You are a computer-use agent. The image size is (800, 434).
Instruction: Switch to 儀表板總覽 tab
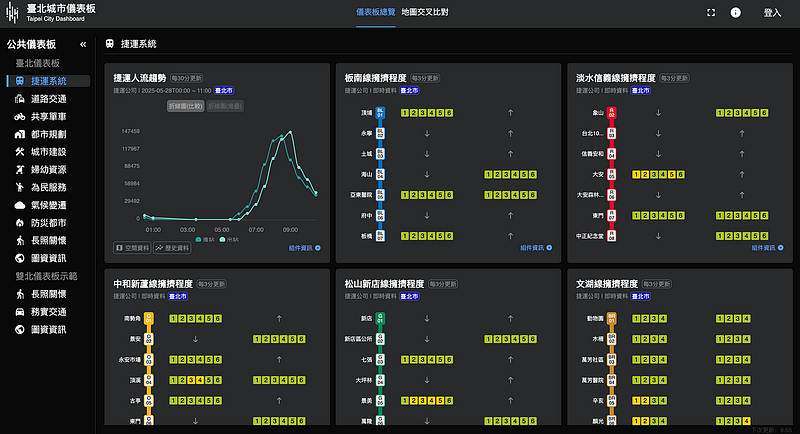(x=376, y=12)
